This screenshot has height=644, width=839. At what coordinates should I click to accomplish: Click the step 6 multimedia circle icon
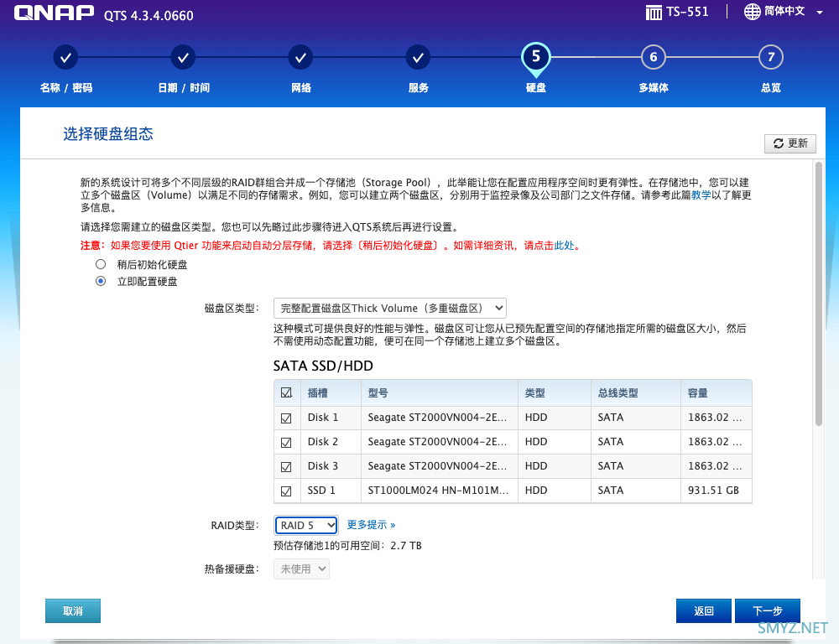click(653, 57)
